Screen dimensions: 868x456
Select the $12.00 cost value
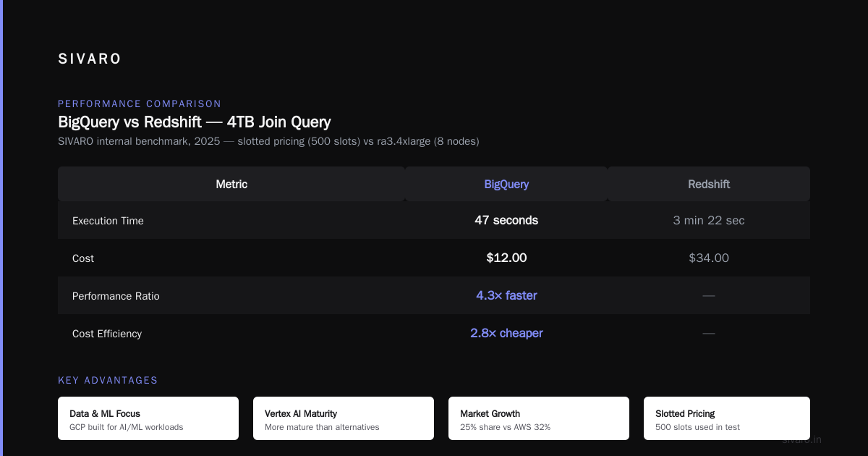506,258
